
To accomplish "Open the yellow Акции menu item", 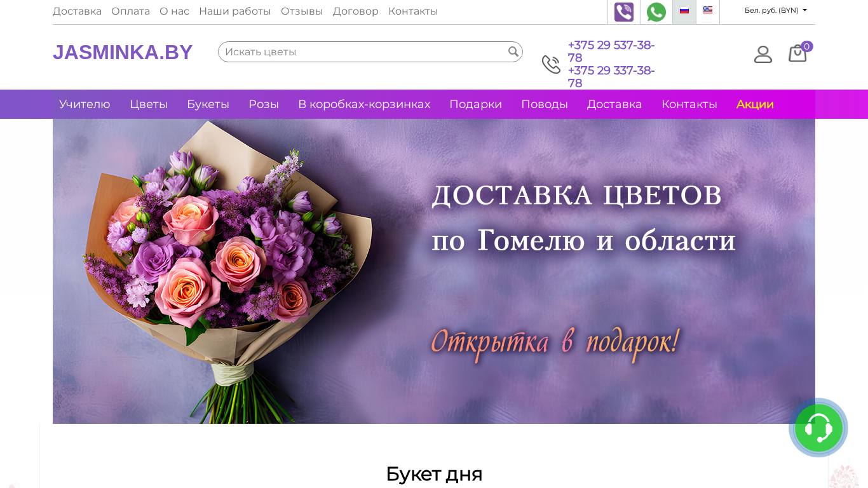I will [755, 104].
